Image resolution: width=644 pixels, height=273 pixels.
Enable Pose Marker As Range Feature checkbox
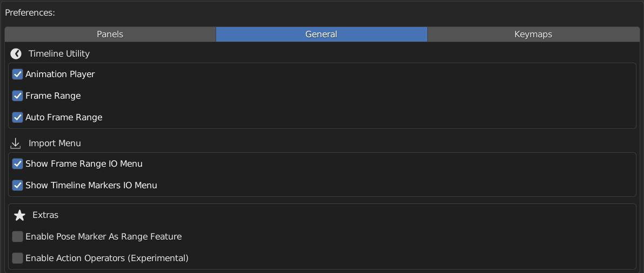17,236
